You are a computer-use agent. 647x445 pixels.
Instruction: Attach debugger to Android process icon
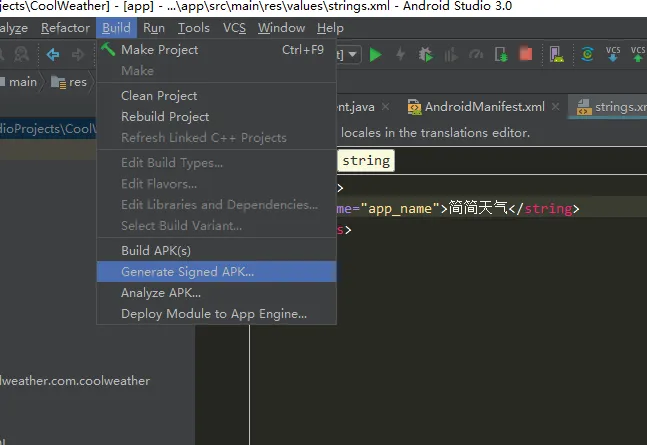501,54
